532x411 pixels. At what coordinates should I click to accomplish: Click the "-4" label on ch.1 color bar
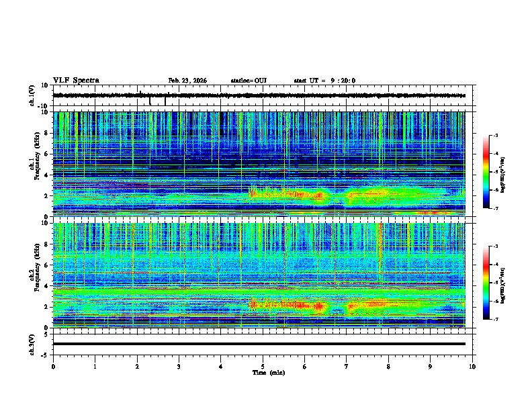pyautogui.click(x=496, y=154)
